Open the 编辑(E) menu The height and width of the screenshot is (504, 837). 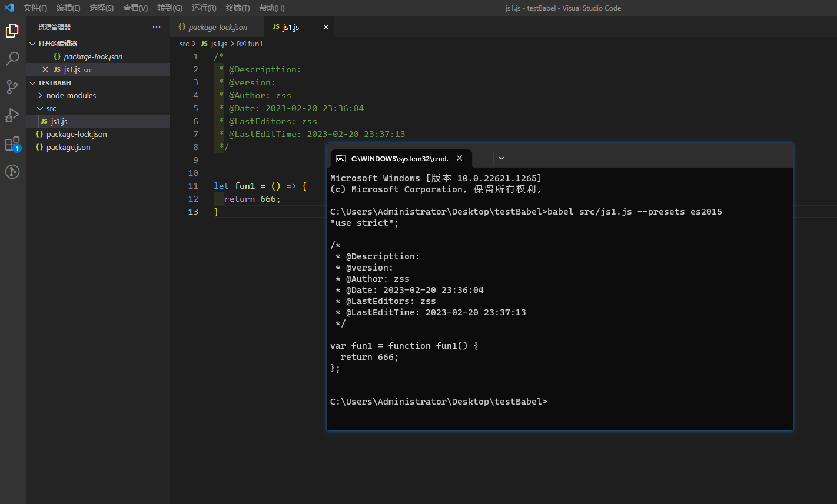pyautogui.click(x=68, y=8)
